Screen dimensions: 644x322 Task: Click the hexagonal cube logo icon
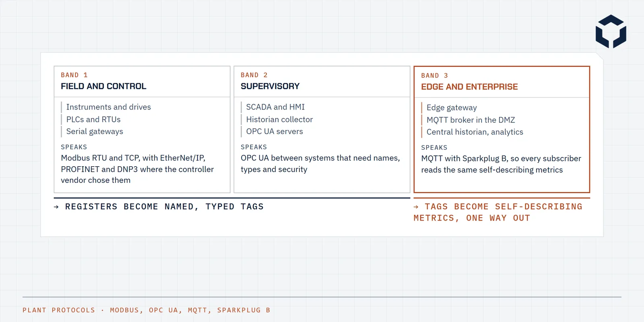tap(611, 31)
